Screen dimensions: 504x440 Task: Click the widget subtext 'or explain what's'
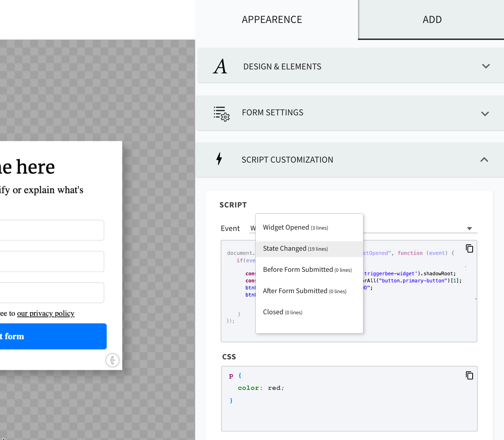pos(48,190)
